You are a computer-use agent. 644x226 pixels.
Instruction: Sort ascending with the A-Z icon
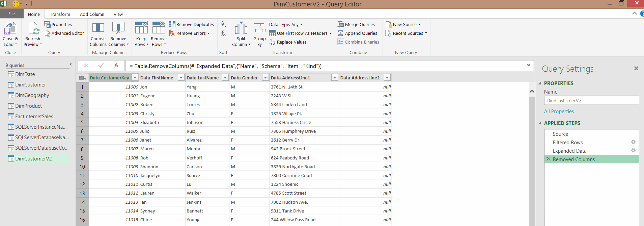tap(224, 24)
